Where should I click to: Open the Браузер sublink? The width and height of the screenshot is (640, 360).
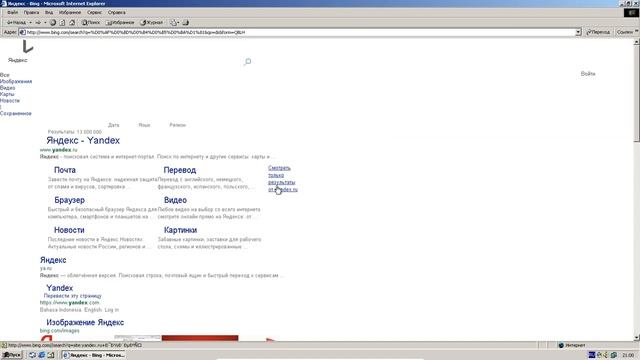tap(69, 200)
